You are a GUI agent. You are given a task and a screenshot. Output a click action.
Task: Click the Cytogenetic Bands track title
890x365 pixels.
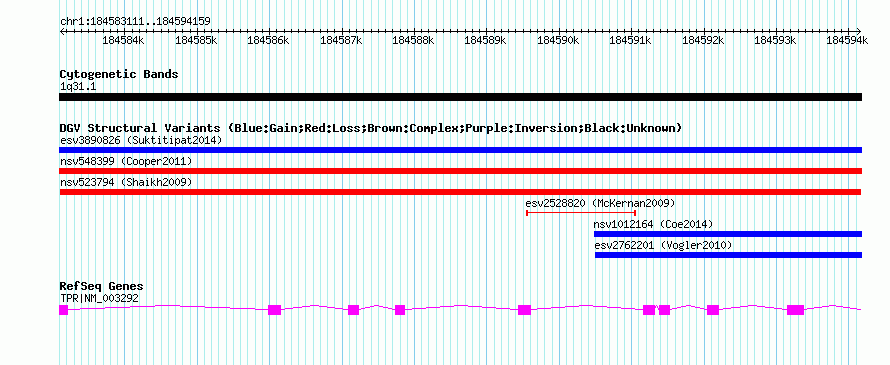pos(119,74)
